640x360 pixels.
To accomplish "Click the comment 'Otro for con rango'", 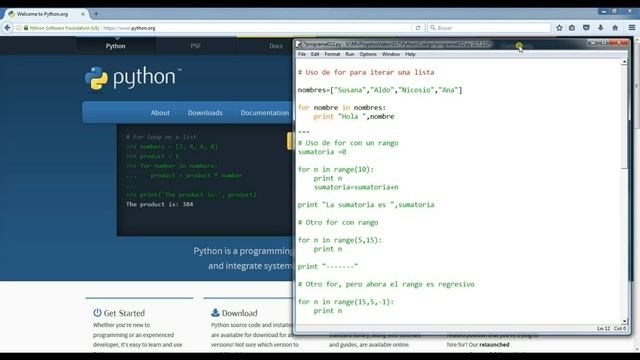I will (x=338, y=222).
